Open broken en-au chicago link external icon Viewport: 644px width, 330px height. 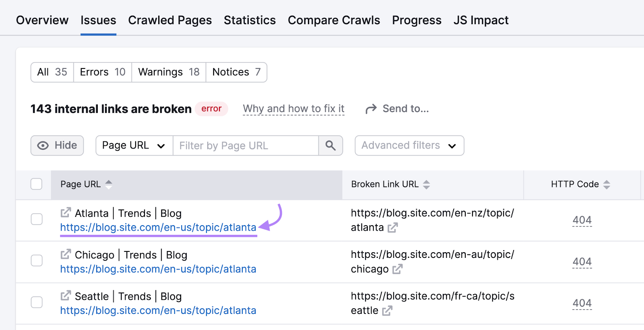[x=397, y=269]
